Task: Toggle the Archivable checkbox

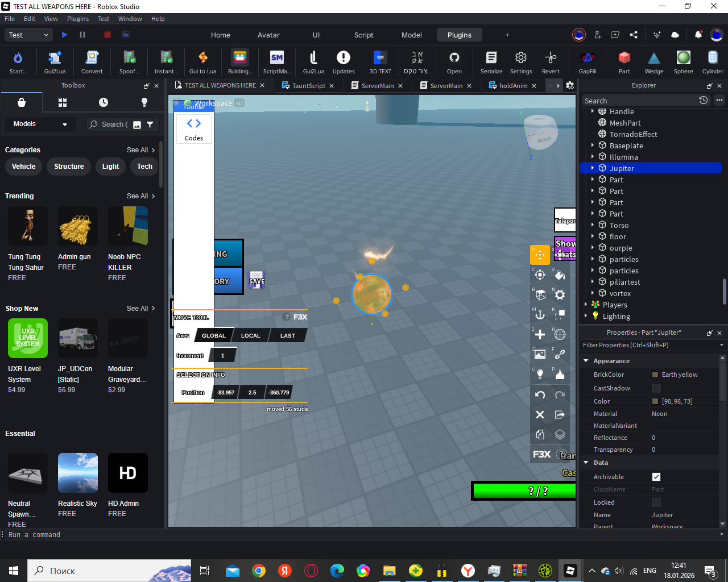Action: (656, 477)
